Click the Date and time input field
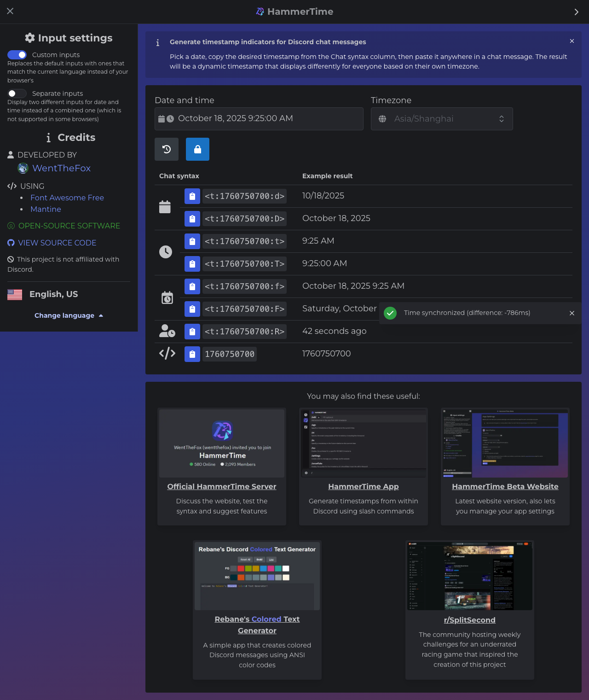589x700 pixels. 259,119
